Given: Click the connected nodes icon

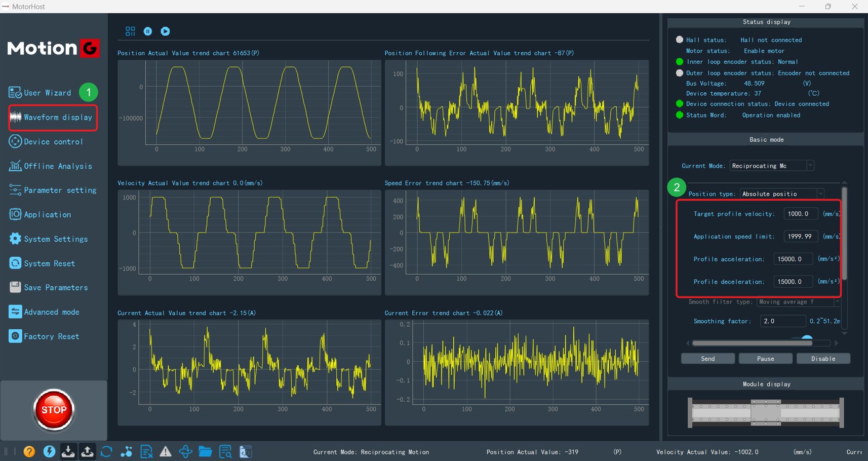Looking at the screenshot, I should point(127,451).
